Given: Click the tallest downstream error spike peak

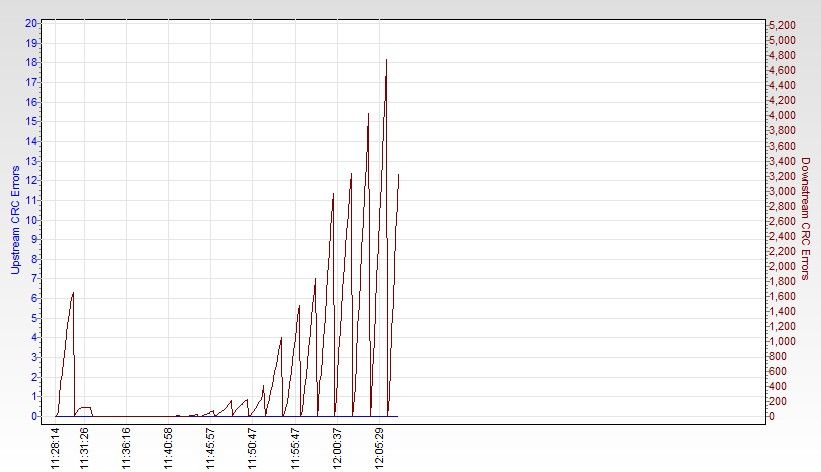Looking at the screenshot, I should [386, 60].
